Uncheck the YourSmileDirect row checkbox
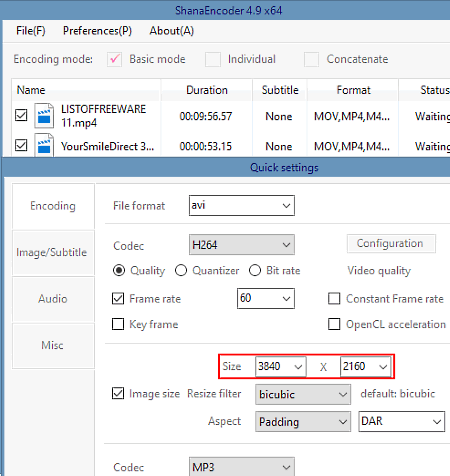450x476 pixels. pyautogui.click(x=21, y=145)
